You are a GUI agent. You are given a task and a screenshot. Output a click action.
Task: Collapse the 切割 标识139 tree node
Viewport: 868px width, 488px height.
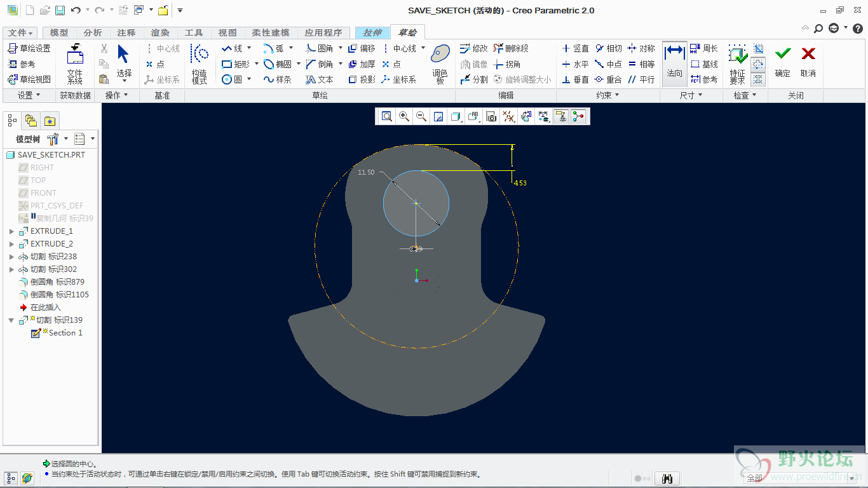point(11,320)
